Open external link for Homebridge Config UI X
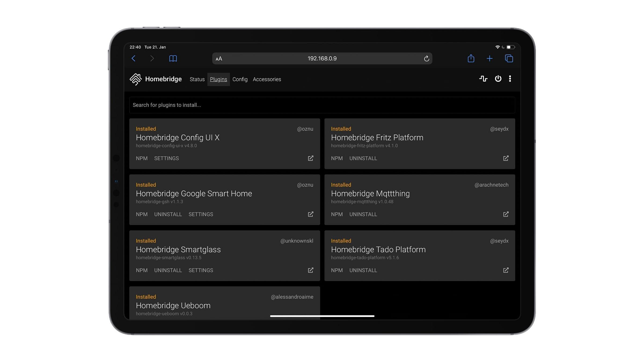This screenshot has height=362, width=644. pyautogui.click(x=310, y=158)
